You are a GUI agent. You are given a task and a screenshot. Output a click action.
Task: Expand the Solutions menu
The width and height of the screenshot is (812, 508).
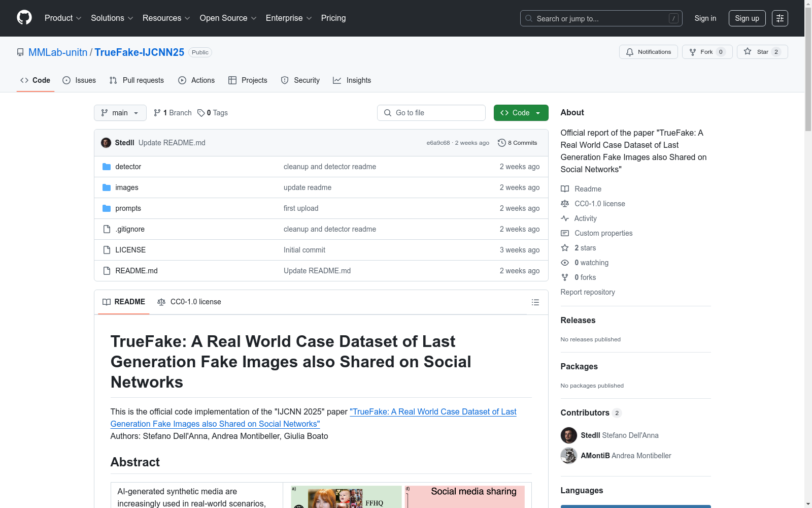(x=112, y=18)
